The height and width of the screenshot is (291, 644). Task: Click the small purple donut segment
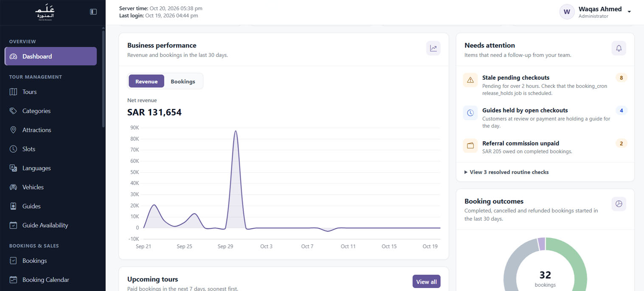[x=541, y=244]
